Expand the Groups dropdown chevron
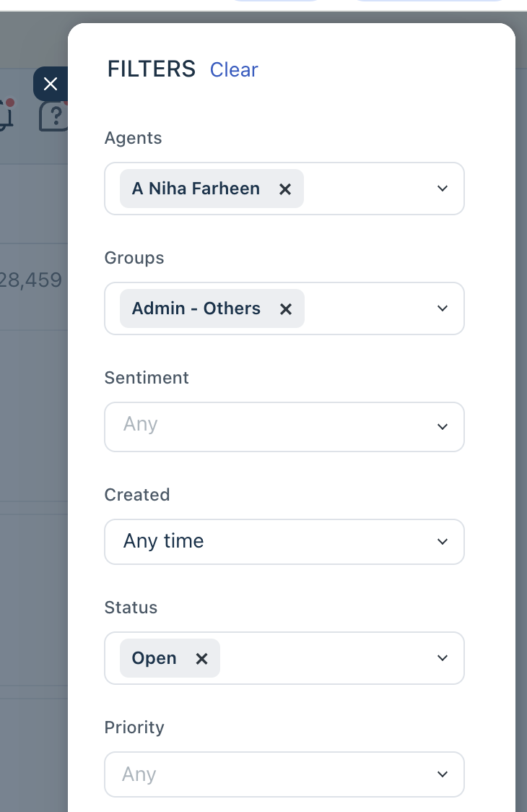527x812 pixels. [x=443, y=308]
